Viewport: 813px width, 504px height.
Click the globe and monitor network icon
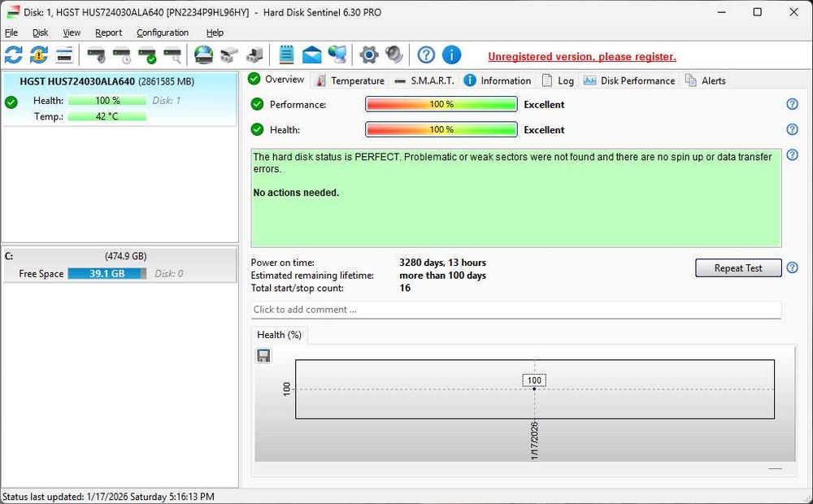click(x=337, y=54)
